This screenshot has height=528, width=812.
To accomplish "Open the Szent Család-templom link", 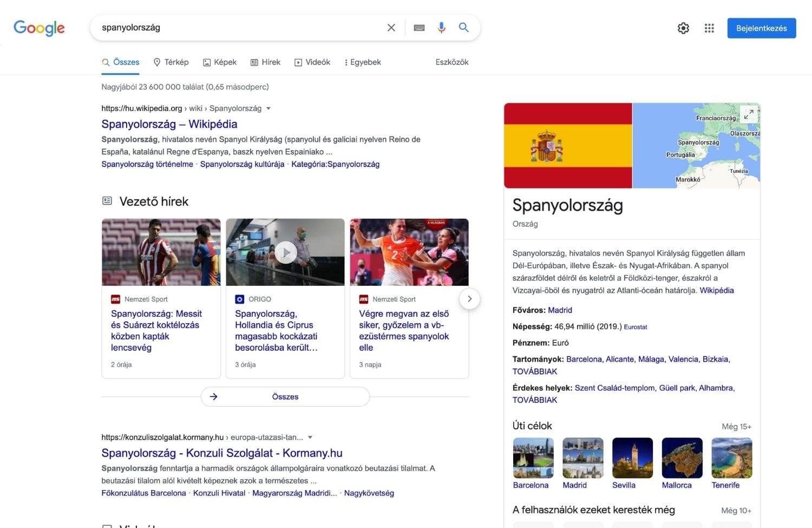I will pyautogui.click(x=614, y=388).
